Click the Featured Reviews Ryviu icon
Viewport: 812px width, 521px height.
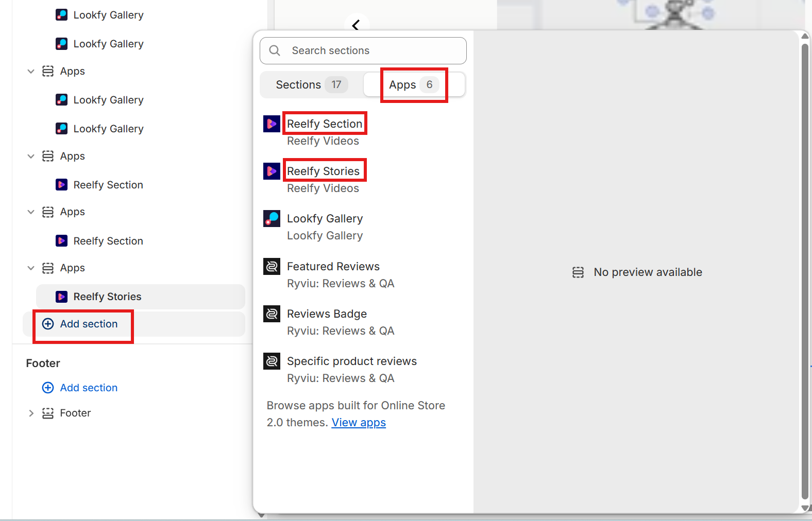272,266
